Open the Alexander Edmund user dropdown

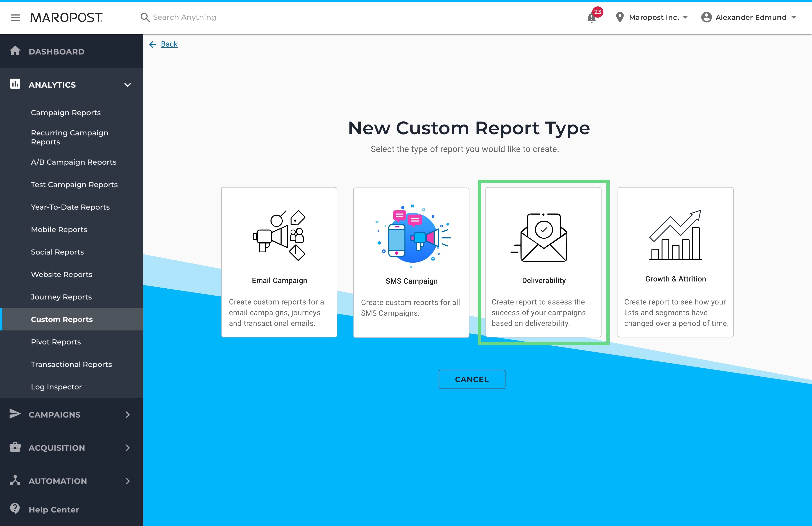749,17
